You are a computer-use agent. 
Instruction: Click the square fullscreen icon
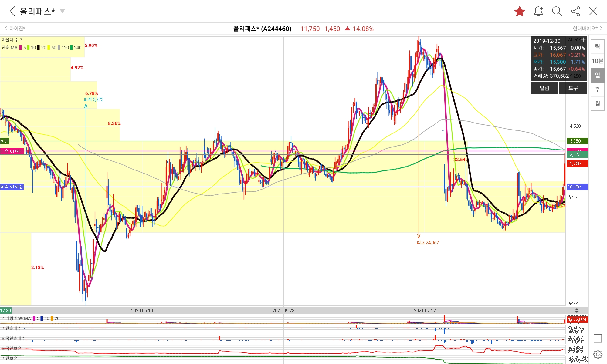[597, 338]
